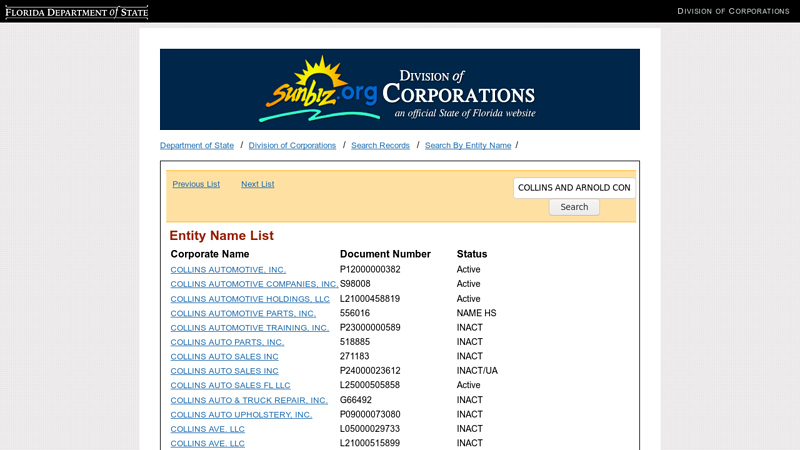Open COLLINS AUTO & TRUCK REPAIR, INC. record
The width and height of the screenshot is (800, 450).
pos(249,400)
